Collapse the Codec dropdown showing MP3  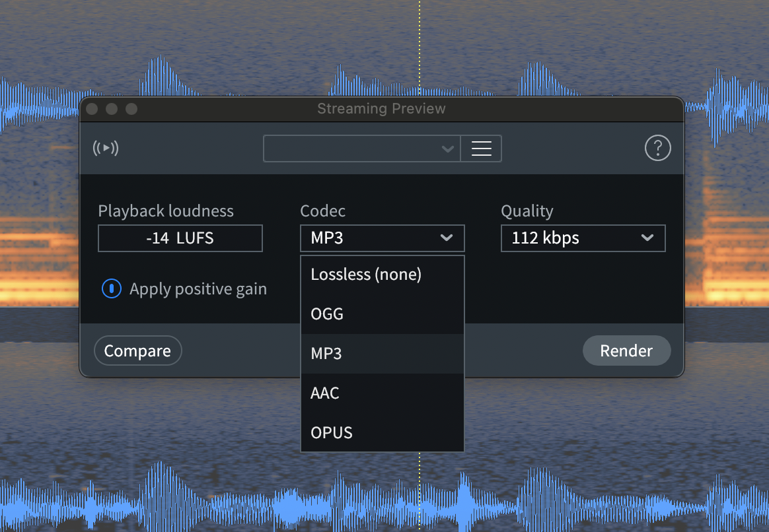[x=382, y=238]
